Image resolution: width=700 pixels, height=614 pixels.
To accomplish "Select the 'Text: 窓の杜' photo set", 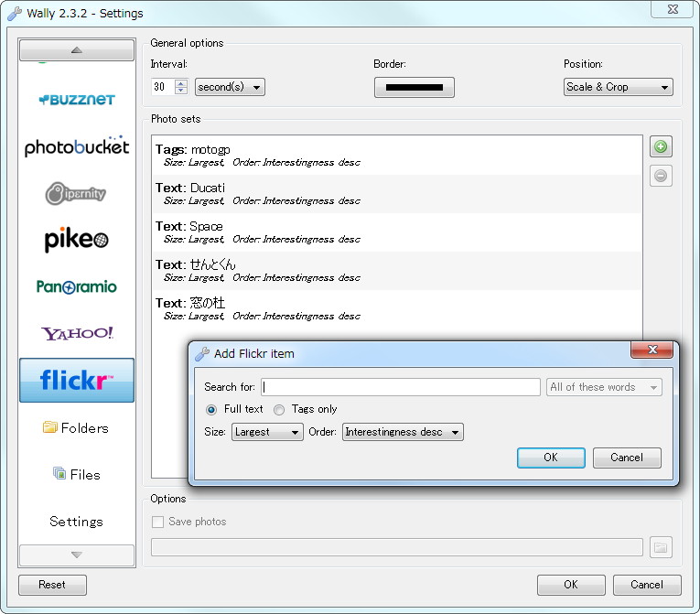I will (x=397, y=309).
